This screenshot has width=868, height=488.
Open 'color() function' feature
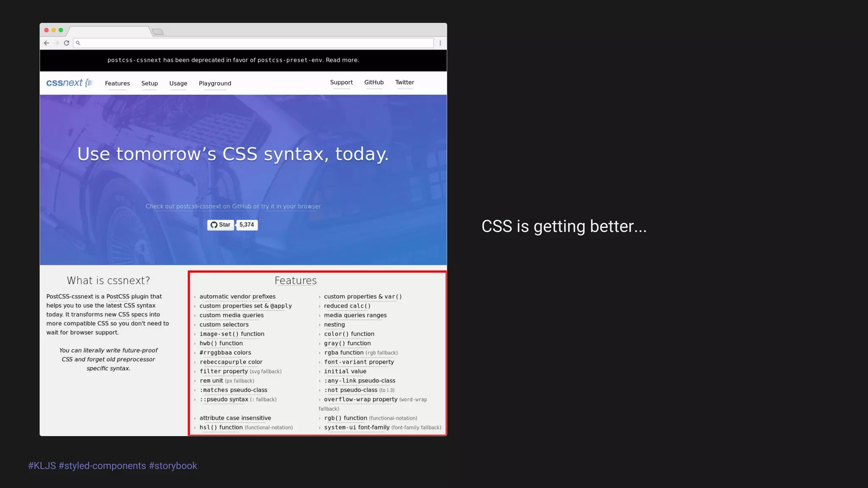pos(349,334)
